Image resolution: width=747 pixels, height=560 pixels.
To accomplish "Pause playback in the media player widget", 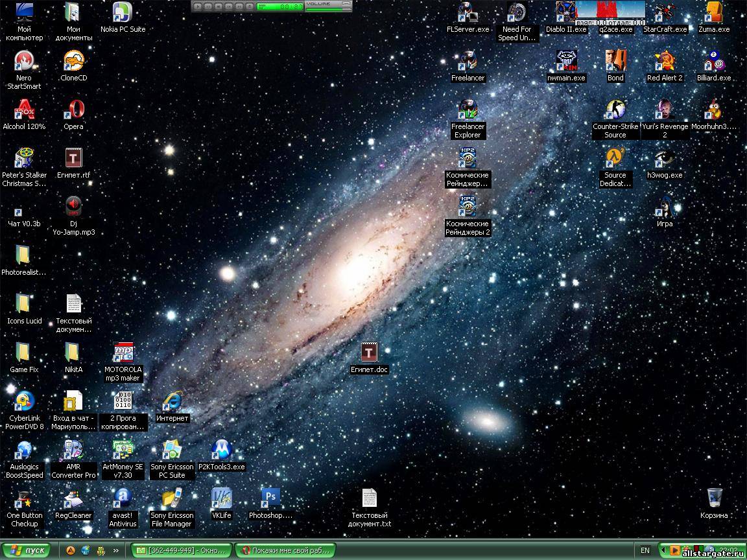I will (x=208, y=6).
